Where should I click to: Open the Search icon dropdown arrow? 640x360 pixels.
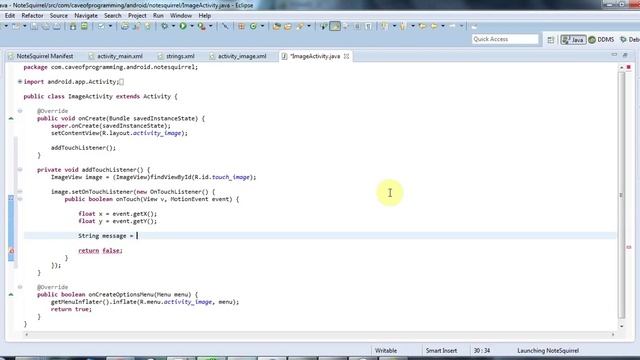click(309, 27)
